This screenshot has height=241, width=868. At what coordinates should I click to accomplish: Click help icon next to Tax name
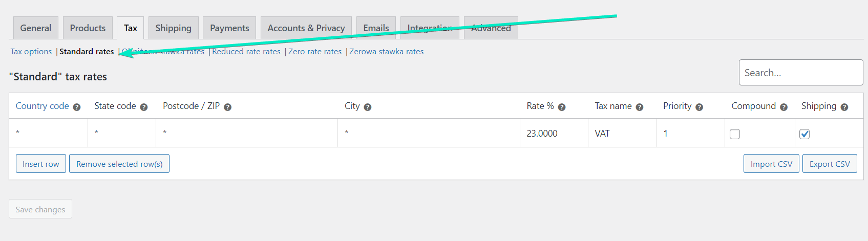[x=640, y=107]
